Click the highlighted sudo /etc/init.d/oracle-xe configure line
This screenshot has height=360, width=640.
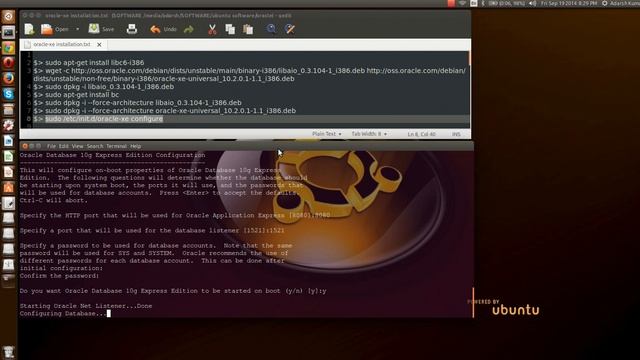click(x=104, y=119)
